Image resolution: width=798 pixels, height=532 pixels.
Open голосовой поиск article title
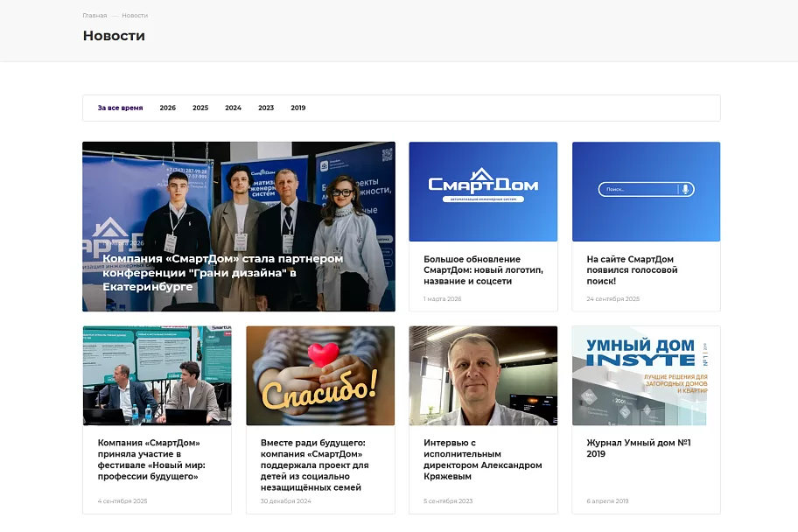[x=632, y=270]
